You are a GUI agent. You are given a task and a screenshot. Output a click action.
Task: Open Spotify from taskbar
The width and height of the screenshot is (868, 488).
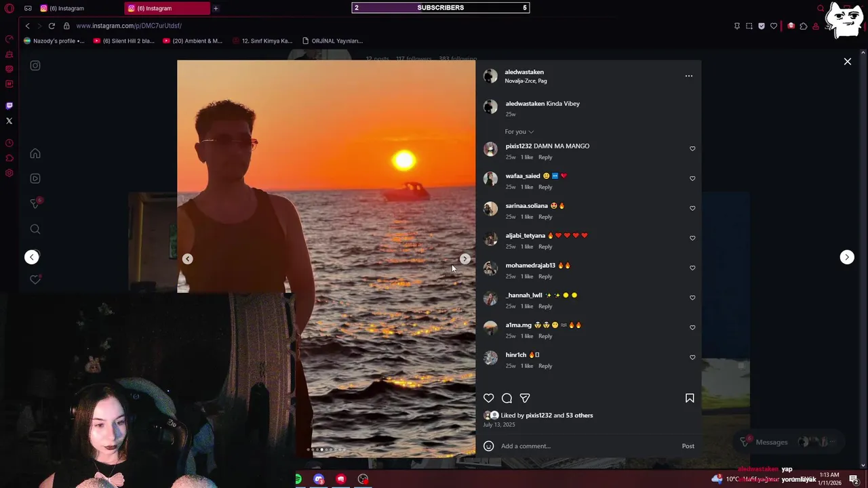tap(298, 479)
